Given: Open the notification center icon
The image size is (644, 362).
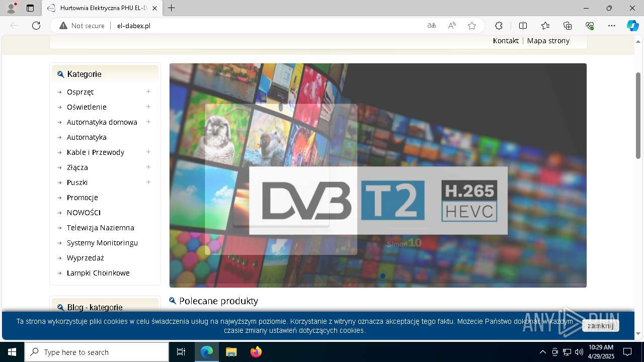Looking at the screenshot, I should [627, 352].
